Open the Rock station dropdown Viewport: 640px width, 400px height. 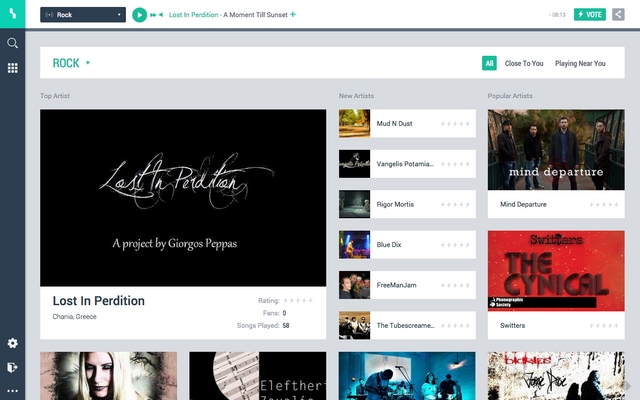pyautogui.click(x=83, y=15)
